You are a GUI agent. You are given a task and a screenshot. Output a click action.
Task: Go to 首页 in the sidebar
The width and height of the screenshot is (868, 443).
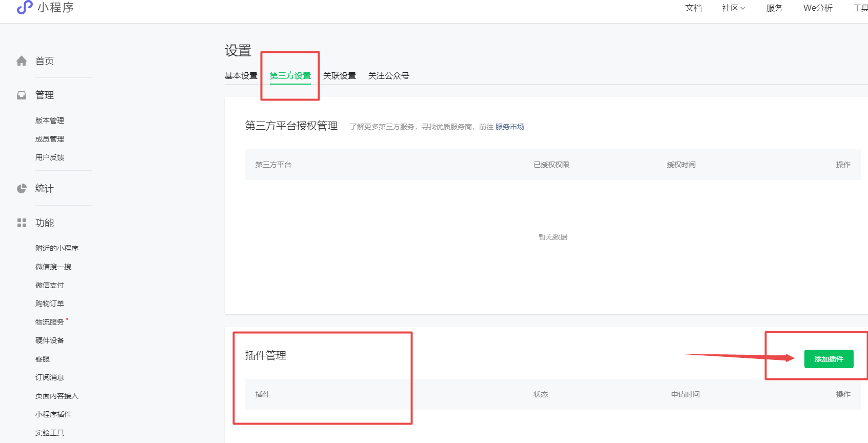coord(45,61)
